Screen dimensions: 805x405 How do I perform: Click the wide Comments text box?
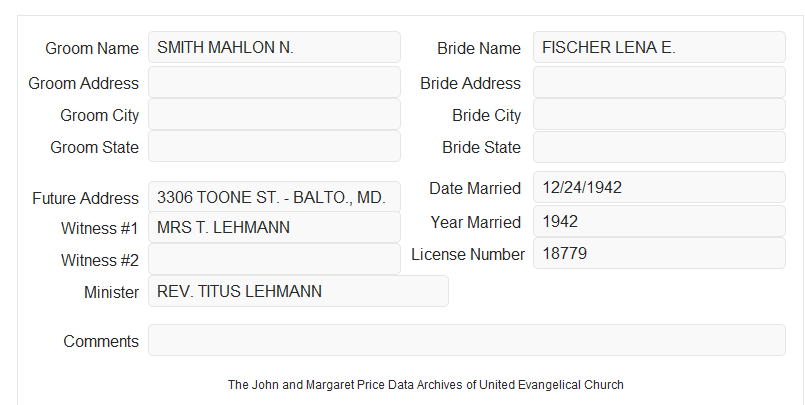467,340
